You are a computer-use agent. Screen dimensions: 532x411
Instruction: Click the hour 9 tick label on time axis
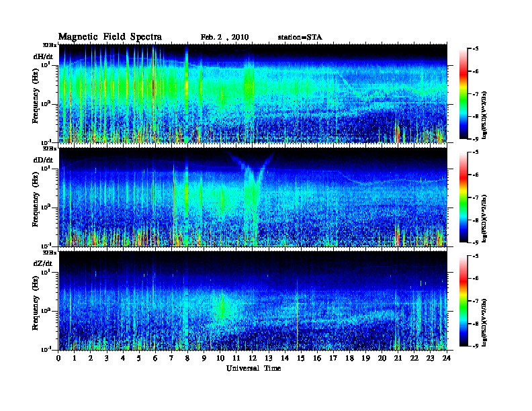tap(204, 358)
